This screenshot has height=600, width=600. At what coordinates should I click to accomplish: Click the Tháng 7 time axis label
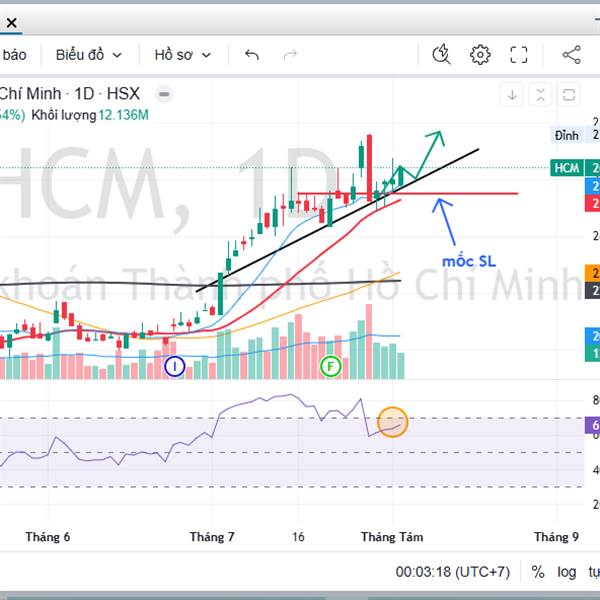tap(212, 537)
